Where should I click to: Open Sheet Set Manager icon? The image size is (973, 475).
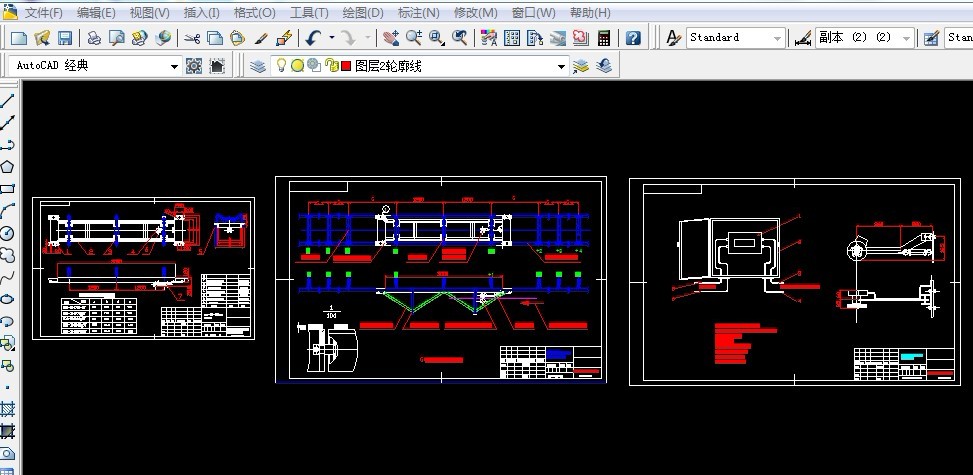(x=558, y=38)
